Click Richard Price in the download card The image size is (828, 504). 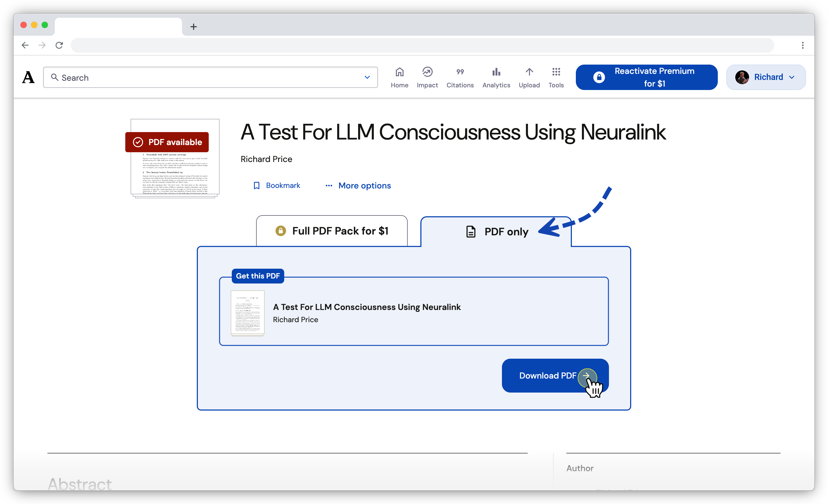point(295,320)
